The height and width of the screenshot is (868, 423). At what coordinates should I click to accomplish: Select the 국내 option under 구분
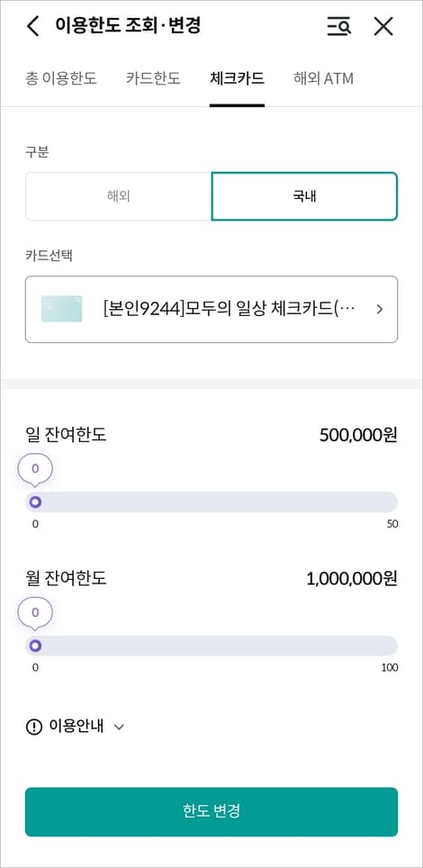click(304, 196)
